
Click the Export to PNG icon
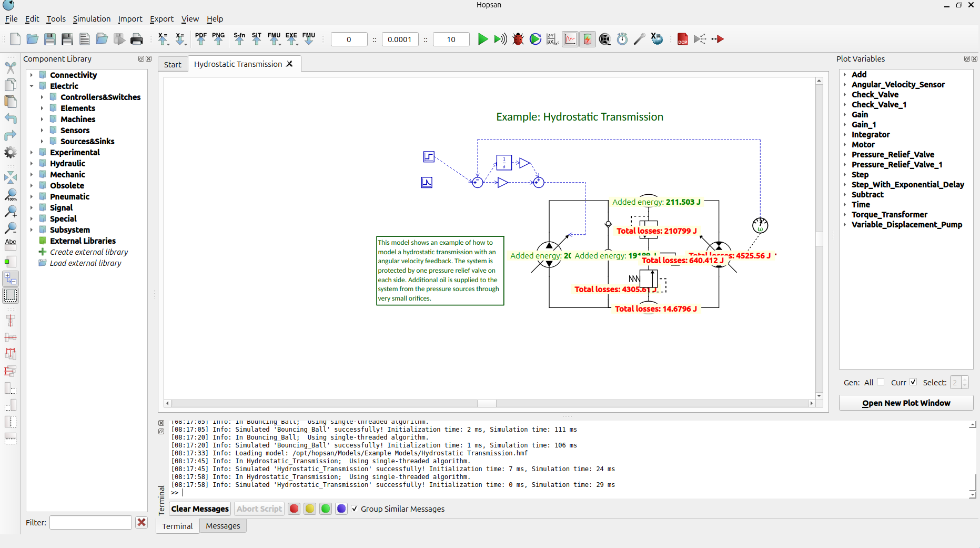(x=218, y=39)
